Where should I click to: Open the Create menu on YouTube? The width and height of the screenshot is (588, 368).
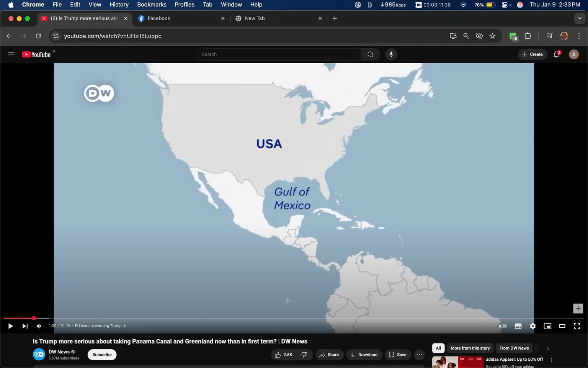(x=532, y=54)
